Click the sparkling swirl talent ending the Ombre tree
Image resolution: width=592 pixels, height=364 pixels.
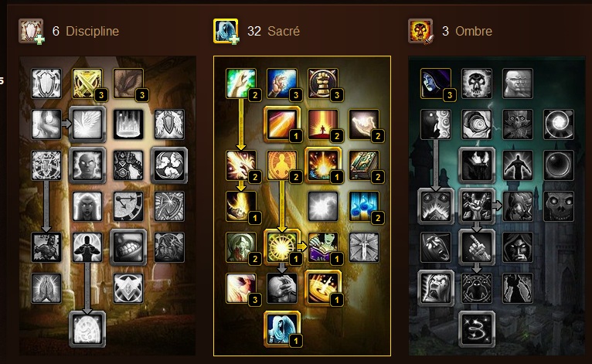[477, 329]
